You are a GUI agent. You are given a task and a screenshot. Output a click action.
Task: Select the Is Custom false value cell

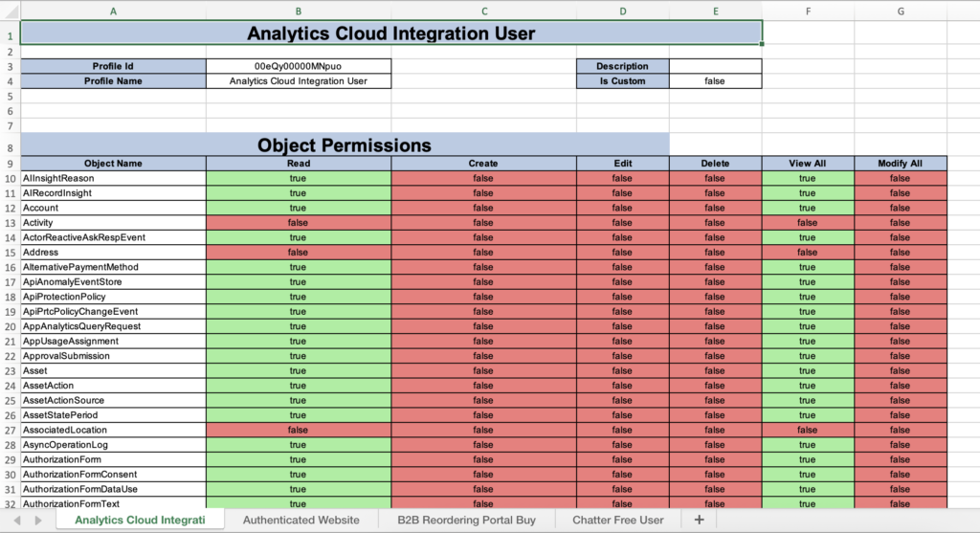pyautogui.click(x=716, y=81)
